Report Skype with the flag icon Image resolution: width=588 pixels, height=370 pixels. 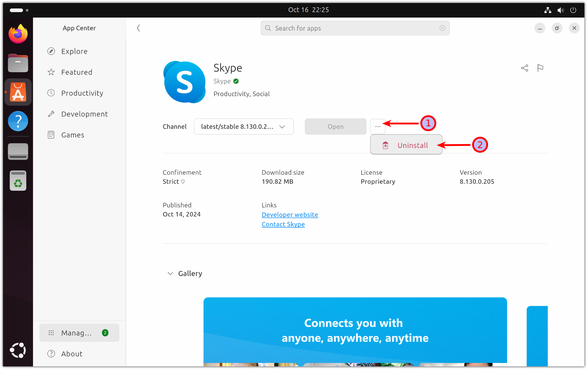tap(540, 68)
